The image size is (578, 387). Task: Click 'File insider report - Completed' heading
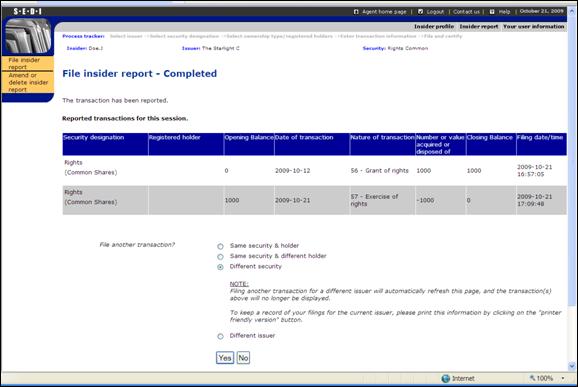tap(139, 74)
